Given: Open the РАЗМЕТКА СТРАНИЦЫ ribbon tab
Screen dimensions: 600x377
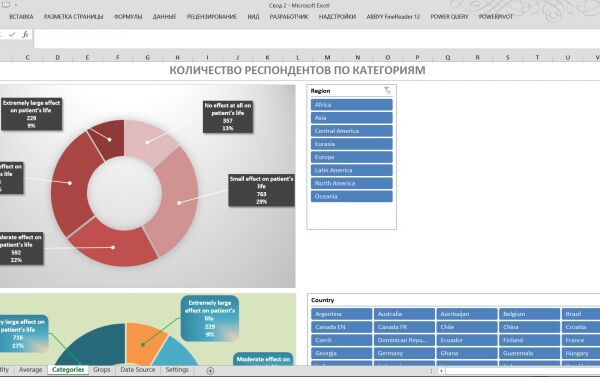Looking at the screenshot, I should point(73,17).
